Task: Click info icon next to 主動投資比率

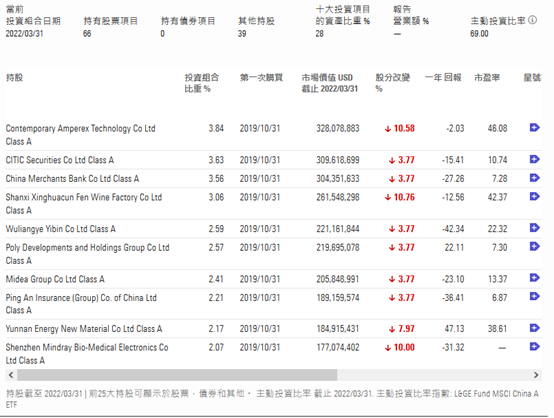Action: click(x=532, y=20)
